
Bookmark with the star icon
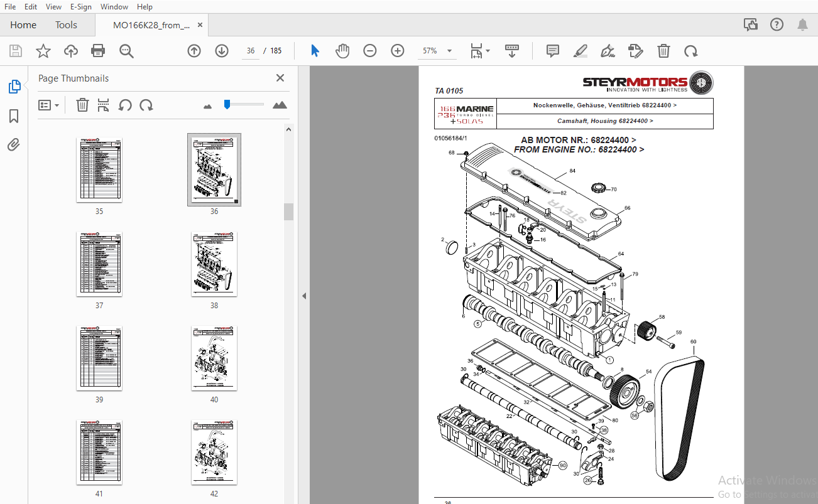click(43, 51)
